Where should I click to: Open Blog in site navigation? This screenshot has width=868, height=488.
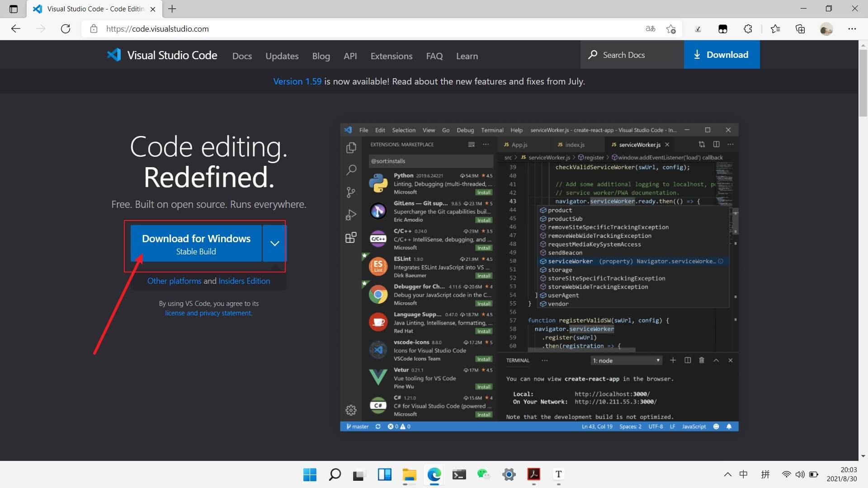(321, 56)
